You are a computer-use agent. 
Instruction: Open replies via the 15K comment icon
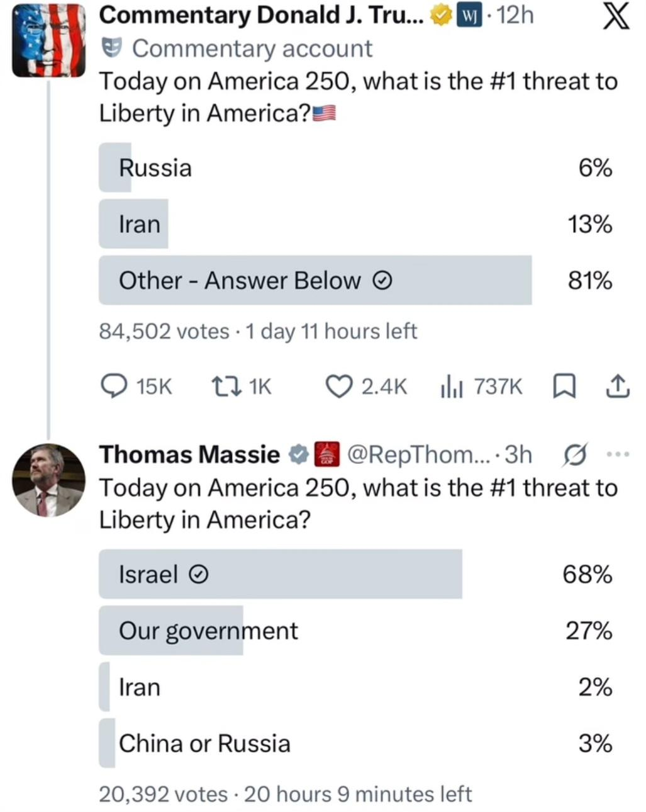(114, 386)
